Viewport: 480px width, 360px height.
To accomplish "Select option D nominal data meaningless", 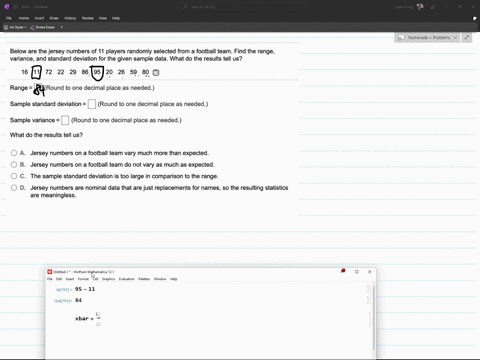I will [14, 188].
